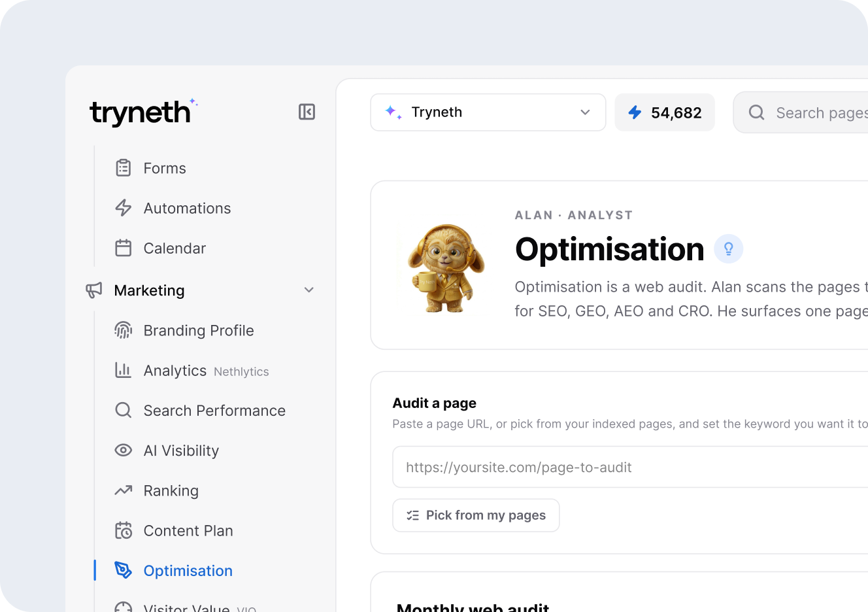Click the Calendar icon in sidebar
This screenshot has width=868, height=612.
coord(123,248)
